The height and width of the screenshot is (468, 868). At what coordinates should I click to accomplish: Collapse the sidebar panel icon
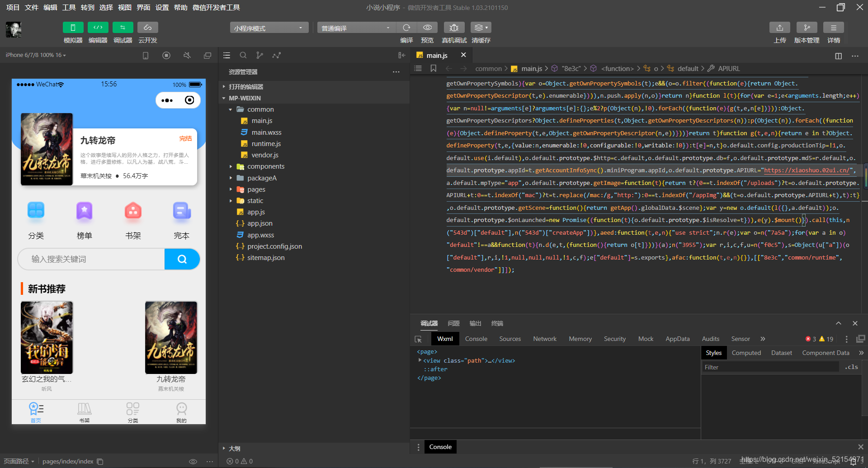coord(401,55)
